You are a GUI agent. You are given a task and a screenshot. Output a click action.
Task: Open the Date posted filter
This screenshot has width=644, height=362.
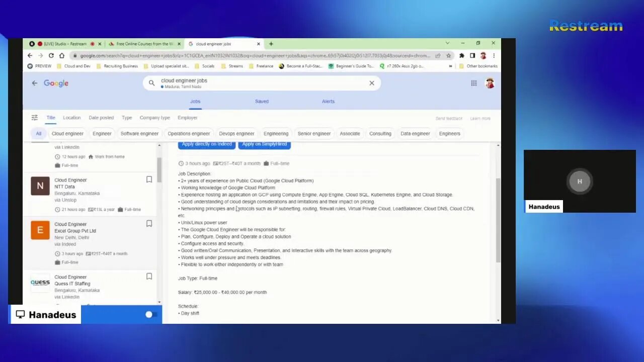pos(101,118)
